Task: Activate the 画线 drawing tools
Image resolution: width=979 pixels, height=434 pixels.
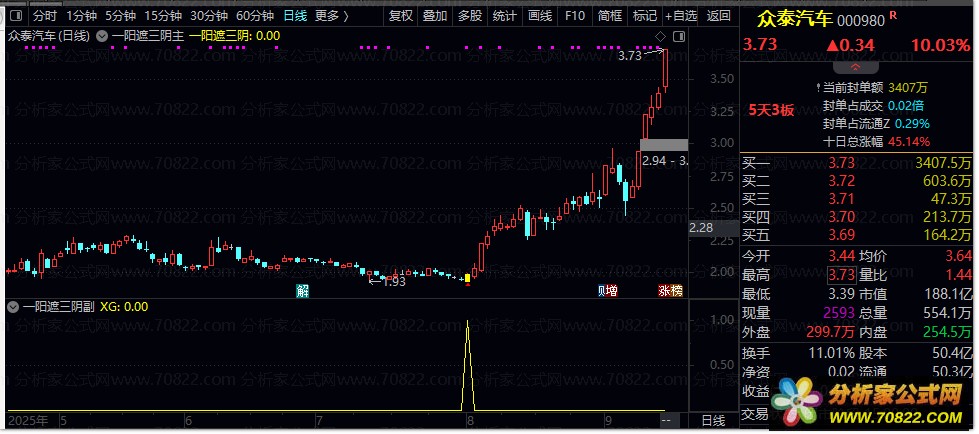Action: click(x=539, y=16)
